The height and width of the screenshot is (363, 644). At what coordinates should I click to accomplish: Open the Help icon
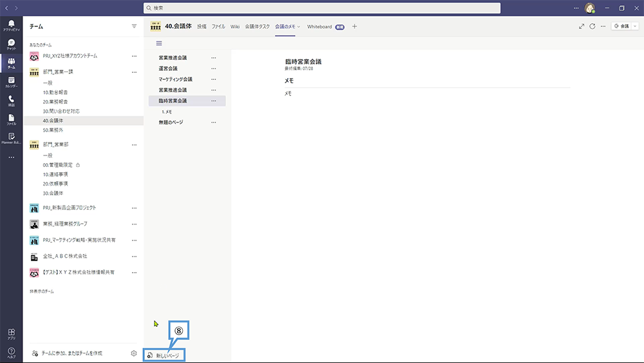click(11, 353)
